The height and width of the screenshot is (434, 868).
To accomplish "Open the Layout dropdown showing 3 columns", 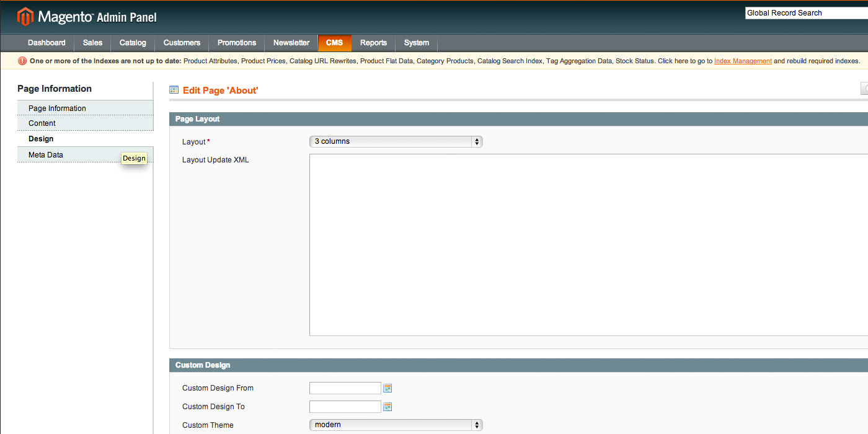I will 396,141.
